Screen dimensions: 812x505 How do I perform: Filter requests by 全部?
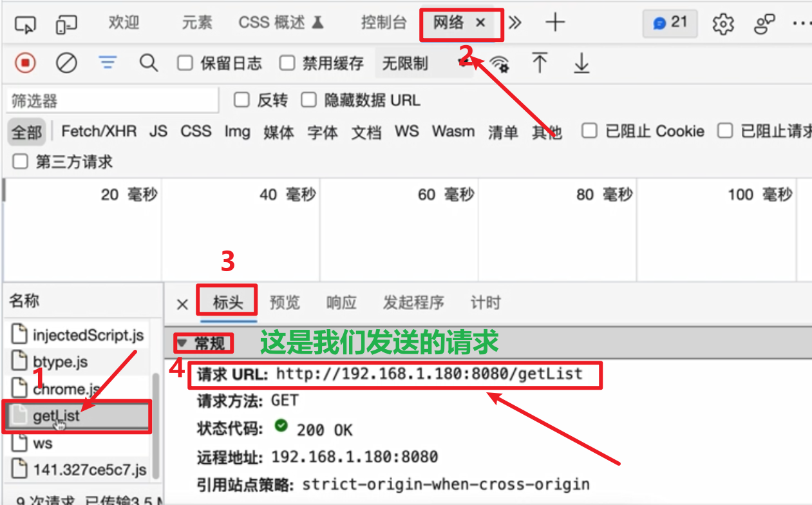pos(26,132)
